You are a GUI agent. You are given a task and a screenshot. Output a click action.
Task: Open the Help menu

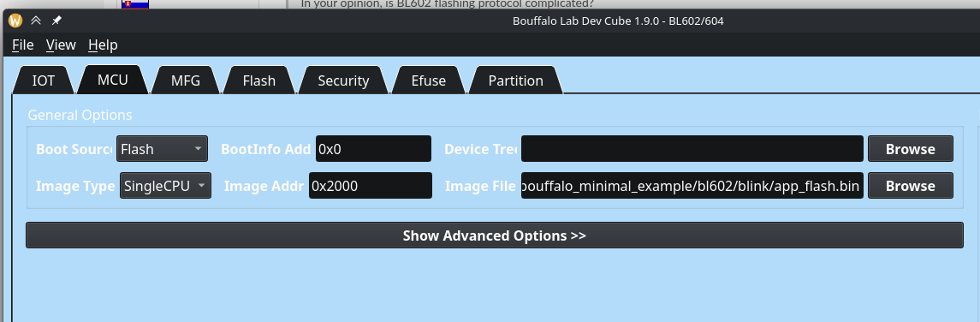103,45
